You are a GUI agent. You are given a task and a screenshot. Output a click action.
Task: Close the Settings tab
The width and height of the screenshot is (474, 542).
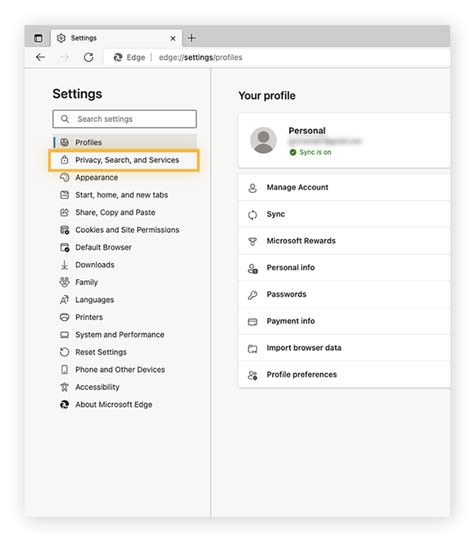click(x=173, y=38)
